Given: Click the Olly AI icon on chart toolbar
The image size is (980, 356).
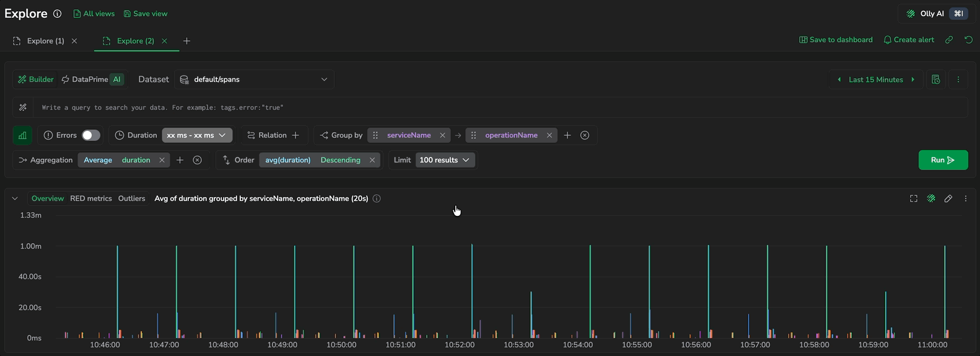Looking at the screenshot, I should coord(931,198).
